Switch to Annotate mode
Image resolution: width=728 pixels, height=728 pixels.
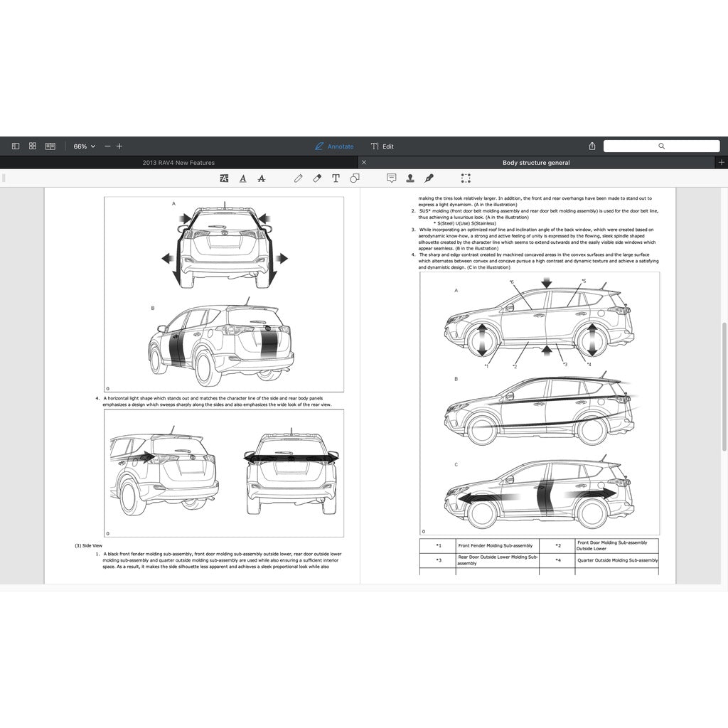coord(334,146)
